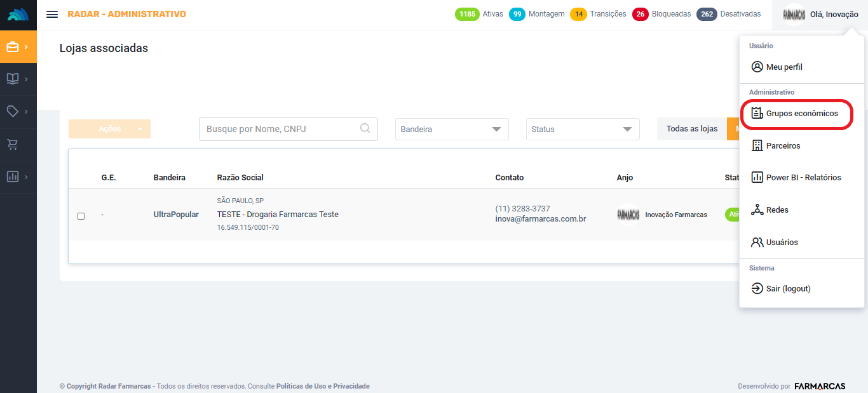Select the price tag sidebar icon
The height and width of the screenshot is (393, 868).
[13, 111]
